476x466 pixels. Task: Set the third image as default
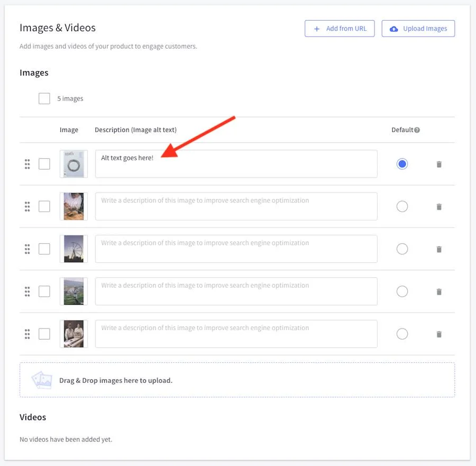coord(402,249)
